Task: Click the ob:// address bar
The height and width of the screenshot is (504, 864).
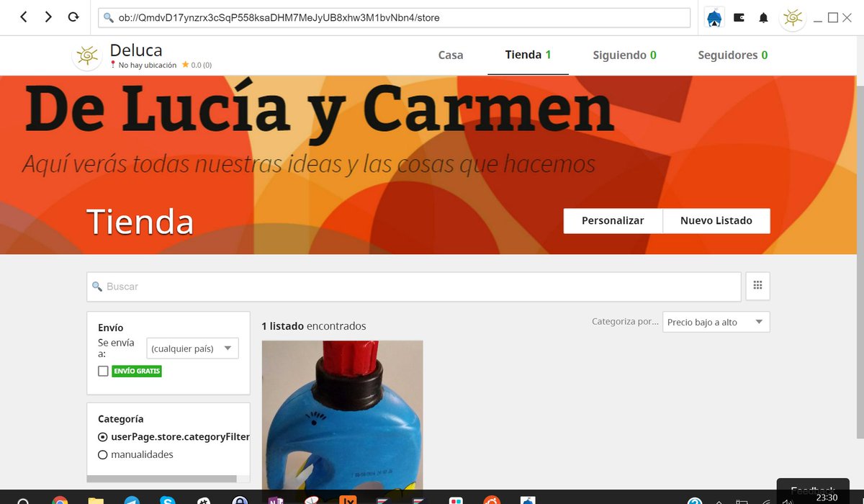Action: click(395, 17)
